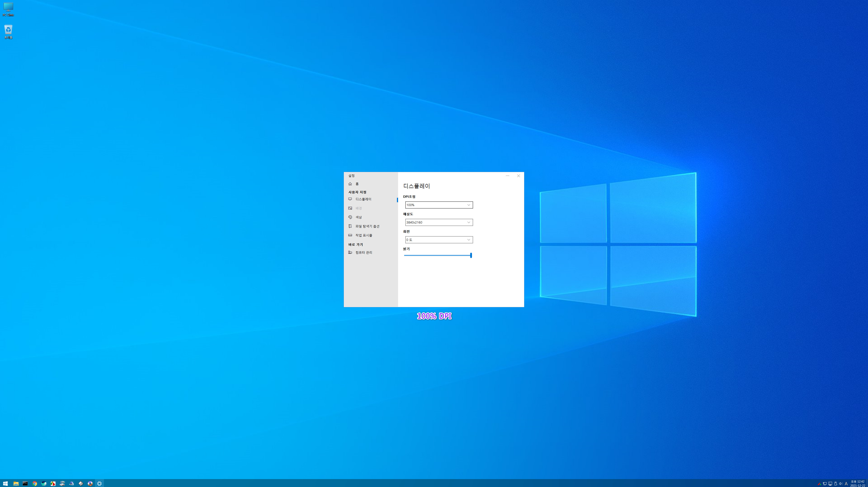Click the 설정 window title text
868x487 pixels.
coord(351,176)
